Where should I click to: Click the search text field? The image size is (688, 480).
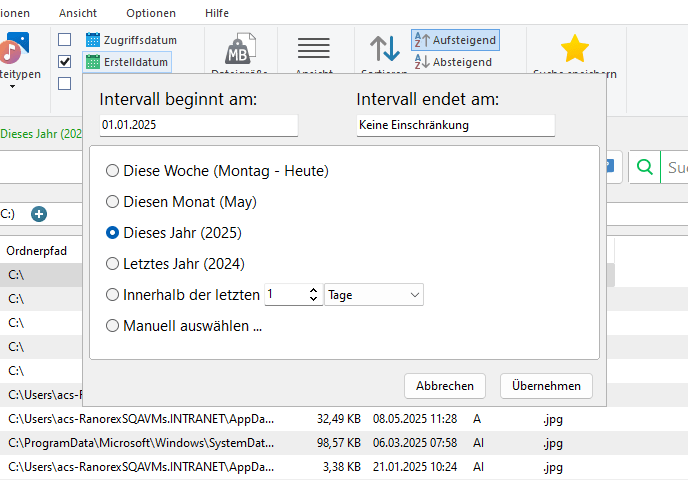pyautogui.click(x=674, y=167)
